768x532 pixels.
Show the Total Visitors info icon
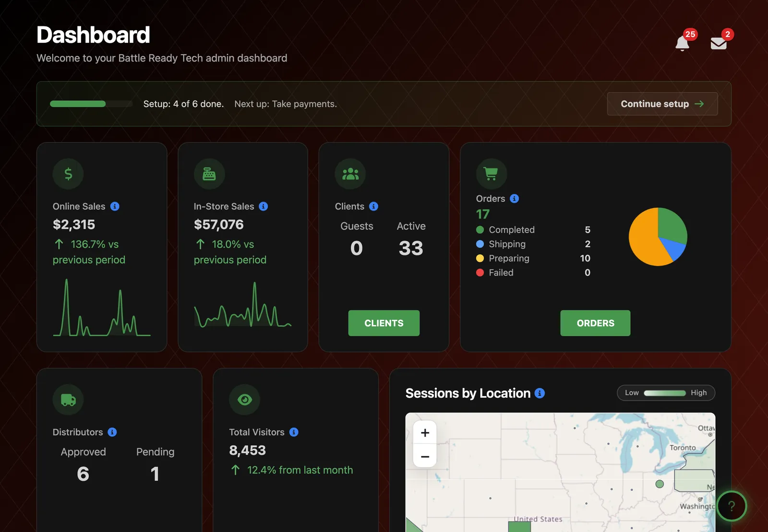[x=294, y=432]
